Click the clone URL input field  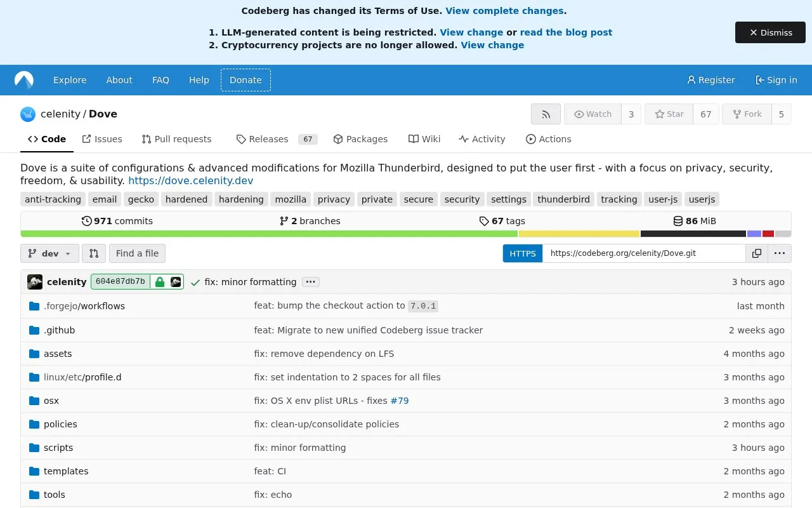644,253
